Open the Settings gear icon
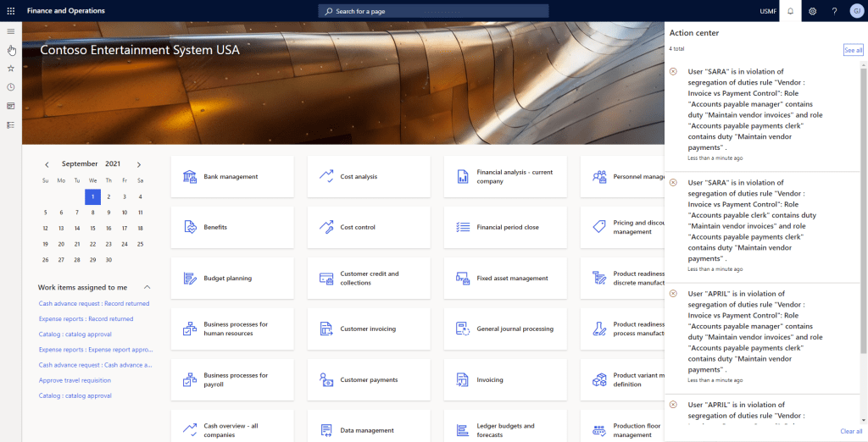 [x=812, y=11]
